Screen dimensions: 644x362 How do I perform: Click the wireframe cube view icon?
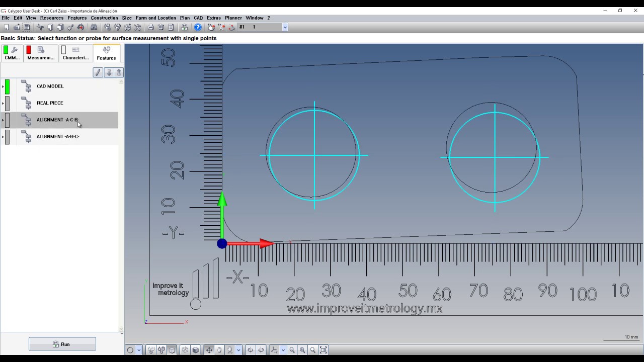click(x=185, y=350)
